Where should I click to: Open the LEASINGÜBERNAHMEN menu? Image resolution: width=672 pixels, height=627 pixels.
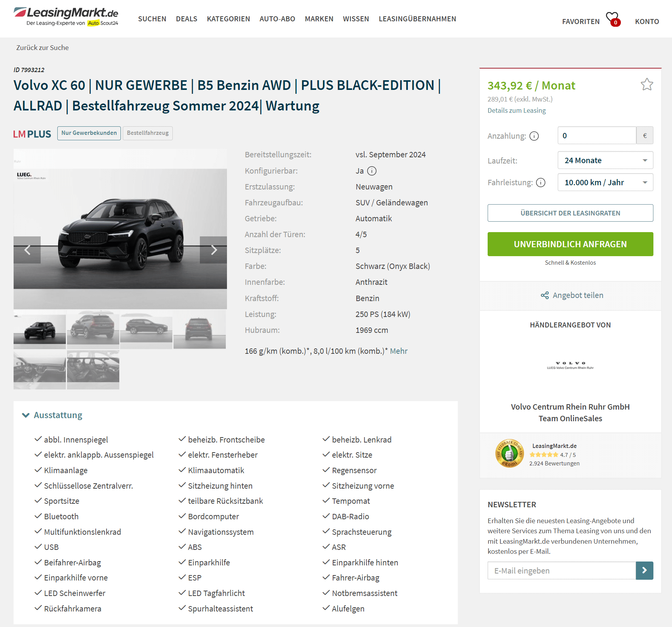pos(418,19)
